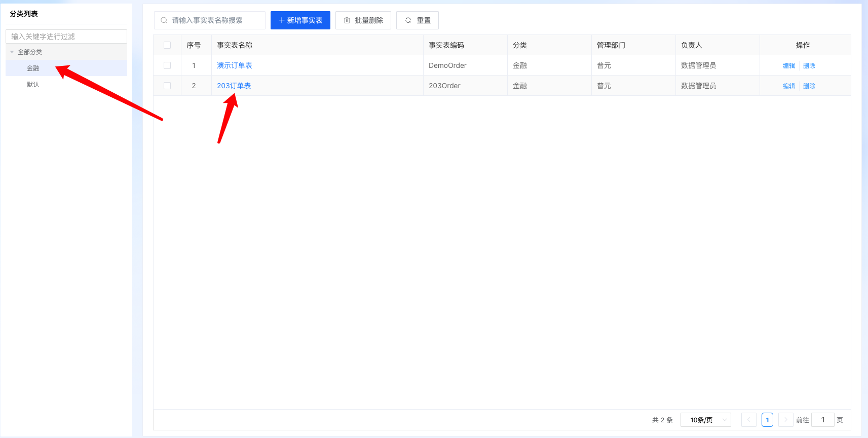The height and width of the screenshot is (438, 868).
Task: Click the trash icon on 批量删除 button
Action: 347,20
